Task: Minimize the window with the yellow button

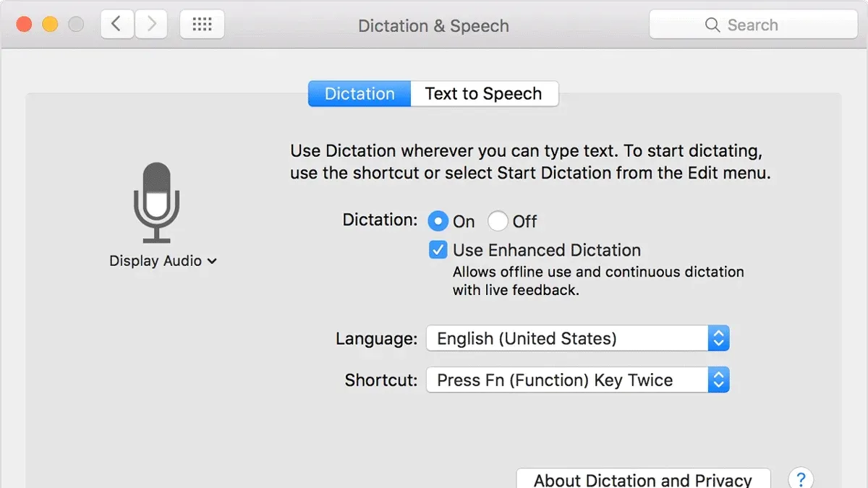Action: tap(50, 25)
